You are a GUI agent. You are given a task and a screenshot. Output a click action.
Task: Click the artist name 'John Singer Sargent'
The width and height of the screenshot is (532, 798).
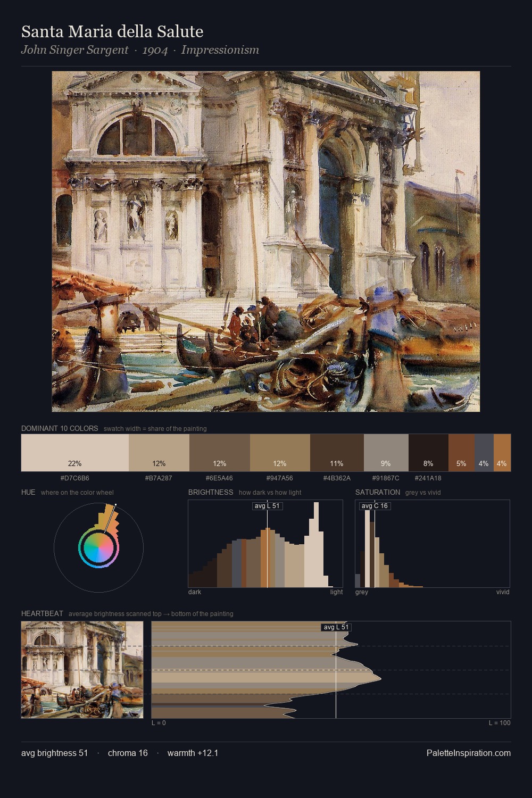coord(74,50)
